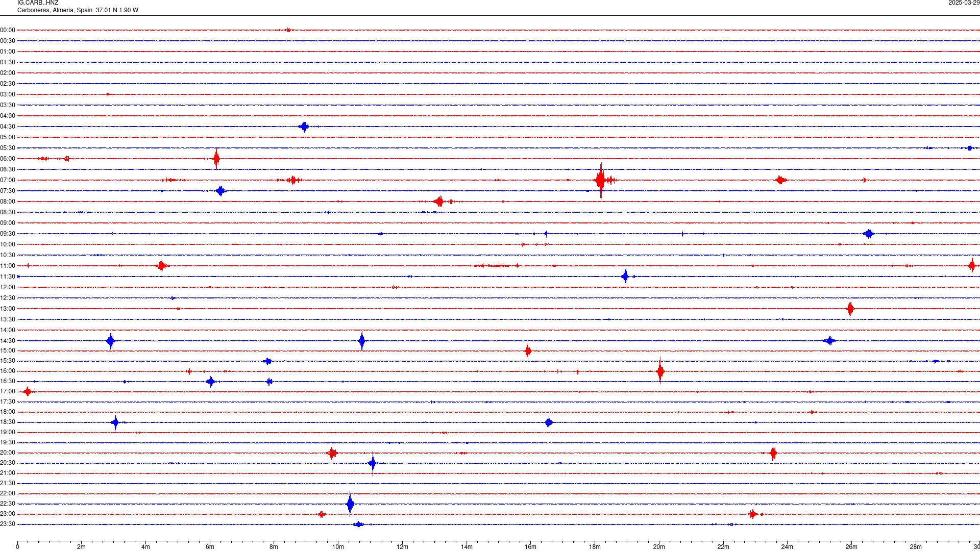This screenshot has width=980, height=551.
Task: Select the 03:30 time row label
Action: (x=8, y=105)
